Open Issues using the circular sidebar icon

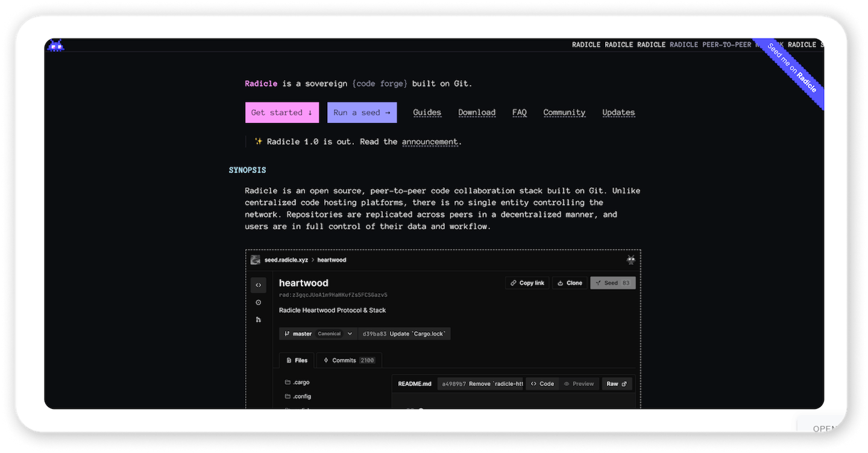(x=258, y=302)
